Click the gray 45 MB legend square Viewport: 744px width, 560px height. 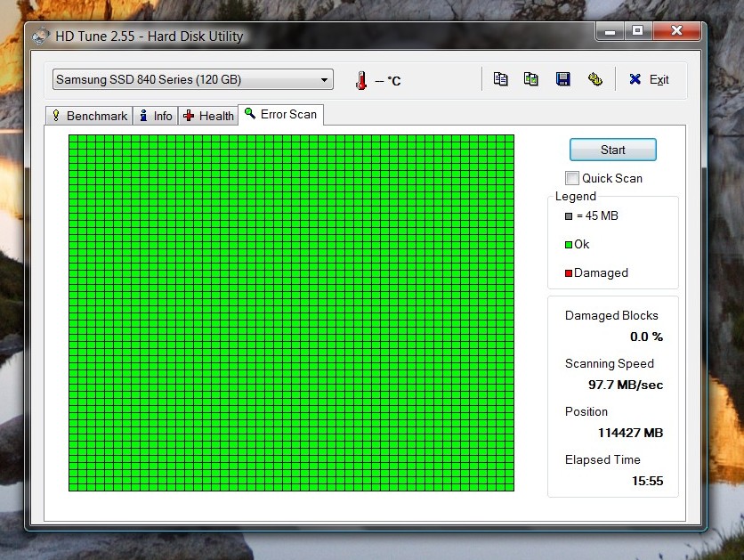569,216
